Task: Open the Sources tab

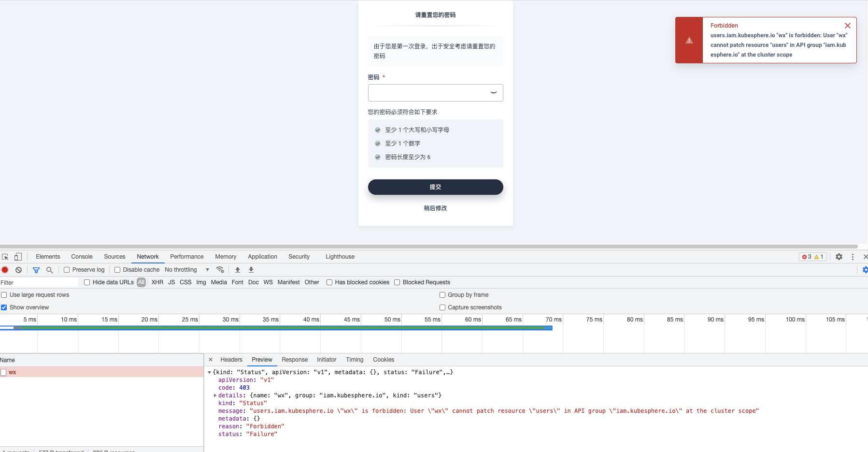Action: (114, 257)
